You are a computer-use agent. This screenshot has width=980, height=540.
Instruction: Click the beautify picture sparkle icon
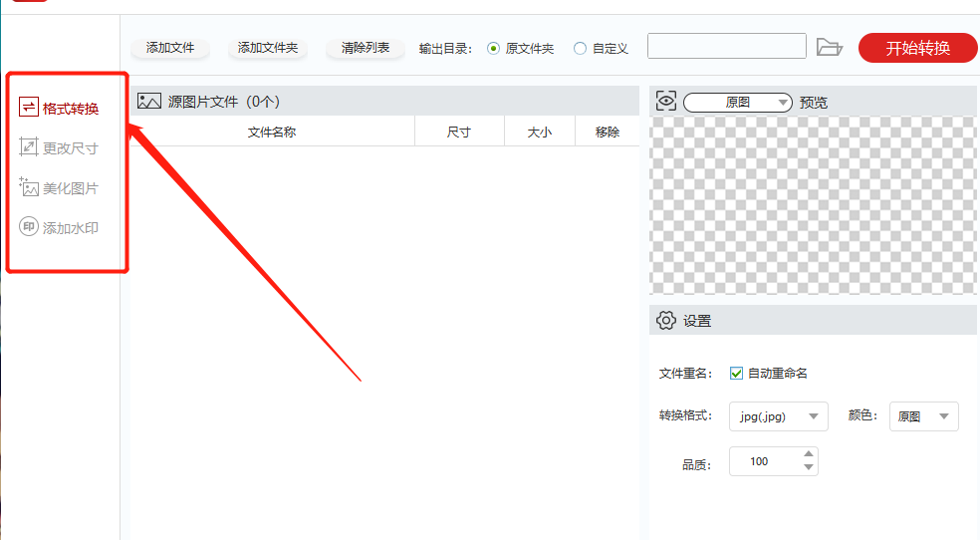29,187
